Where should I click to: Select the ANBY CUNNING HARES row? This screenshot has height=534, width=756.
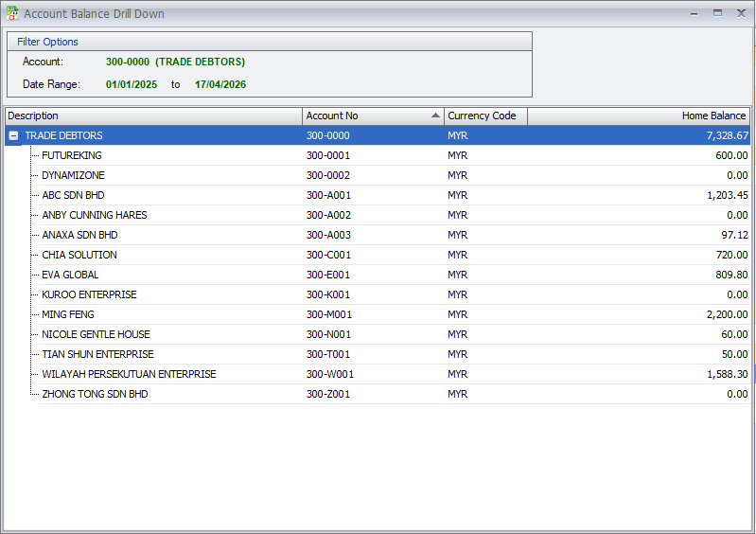click(94, 215)
